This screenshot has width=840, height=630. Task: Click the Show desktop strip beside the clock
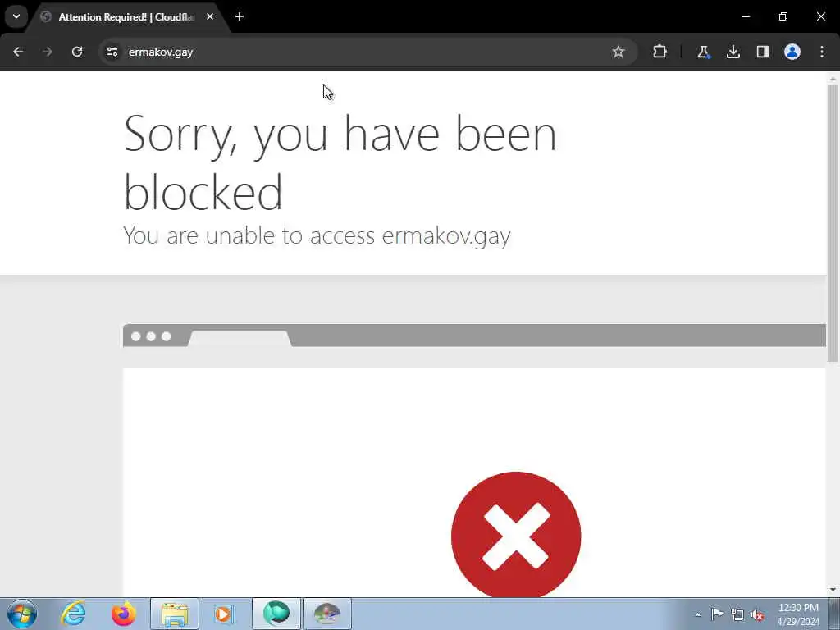pyautogui.click(x=834, y=614)
